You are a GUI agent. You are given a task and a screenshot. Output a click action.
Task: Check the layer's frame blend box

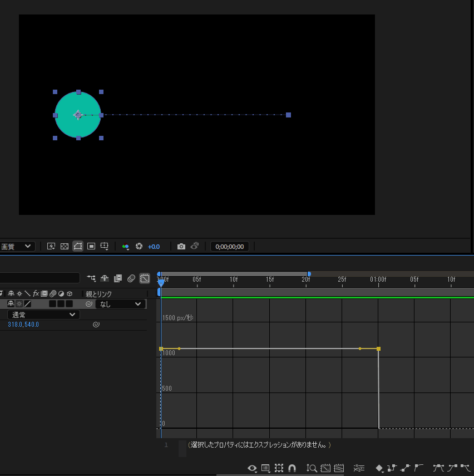[52, 303]
